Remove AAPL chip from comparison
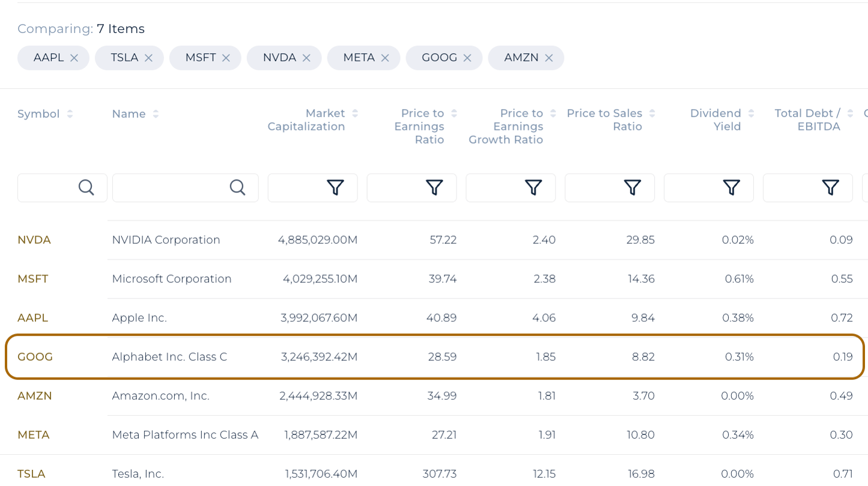The width and height of the screenshot is (868, 486). (x=74, y=58)
